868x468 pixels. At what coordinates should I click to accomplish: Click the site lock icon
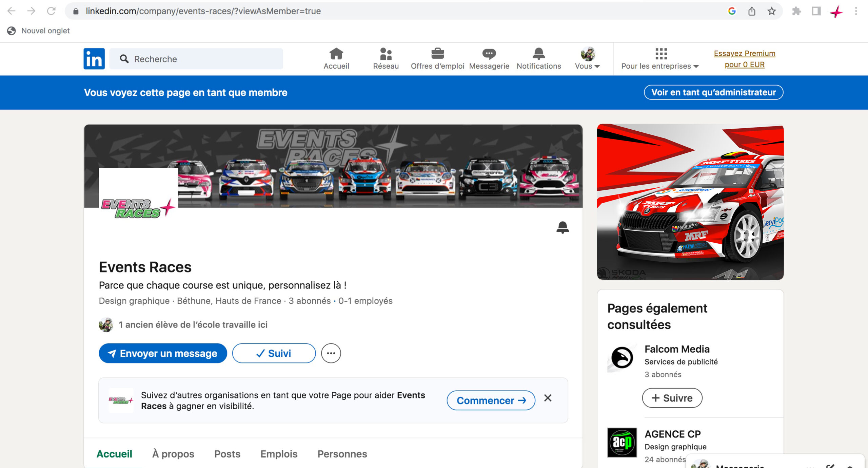coord(76,11)
